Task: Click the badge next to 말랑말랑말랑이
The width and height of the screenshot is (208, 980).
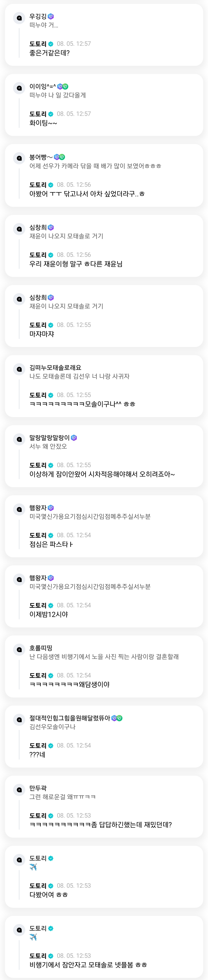Action: pos(74,438)
